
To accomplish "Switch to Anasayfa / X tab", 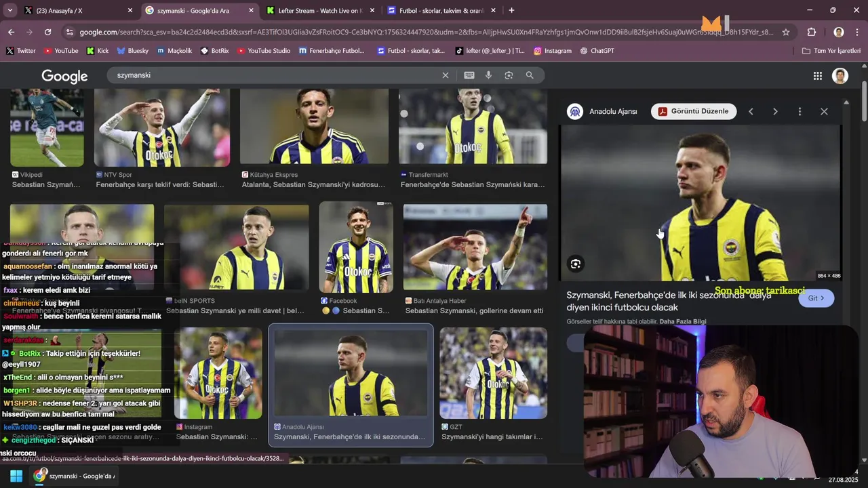I will pos(78,10).
